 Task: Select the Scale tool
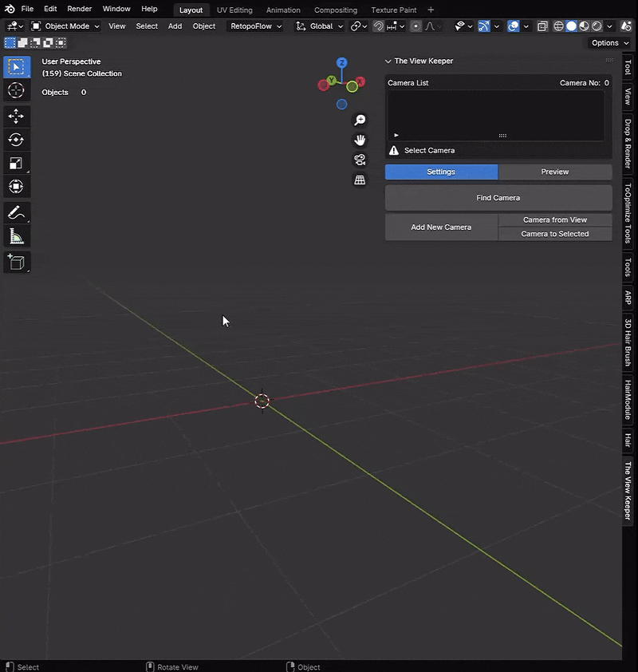[17, 164]
